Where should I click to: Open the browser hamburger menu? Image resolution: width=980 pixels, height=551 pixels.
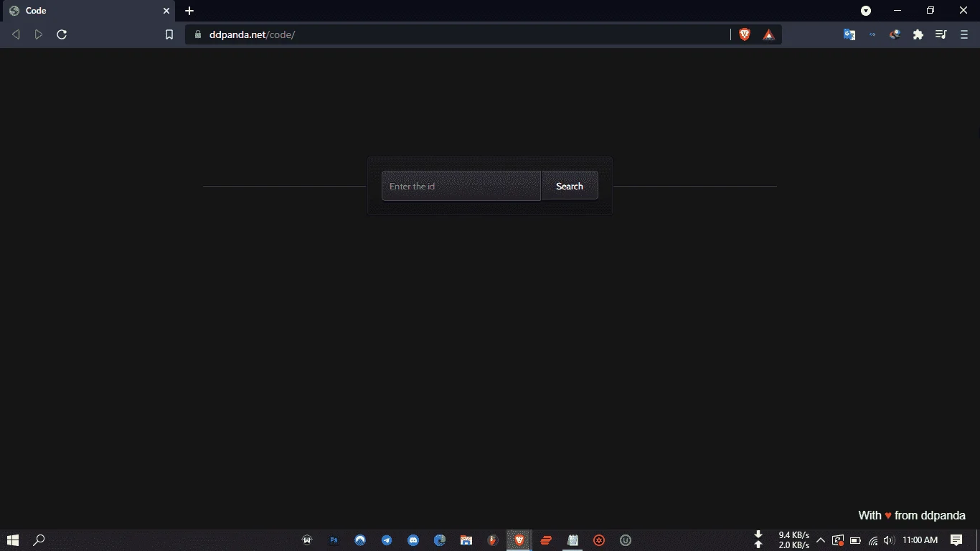coord(964,34)
